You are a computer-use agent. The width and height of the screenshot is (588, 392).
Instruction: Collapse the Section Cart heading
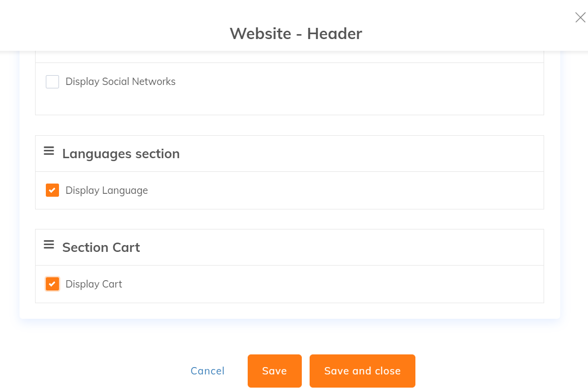coord(101,248)
